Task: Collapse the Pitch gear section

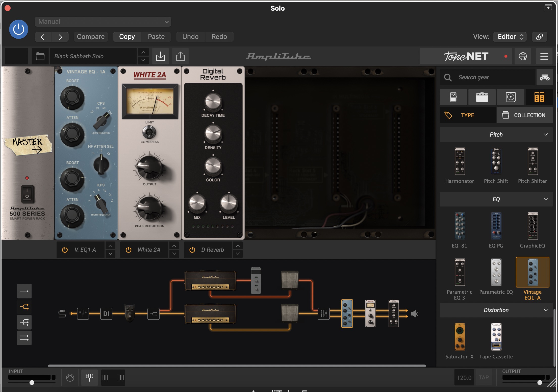Action: (x=546, y=134)
